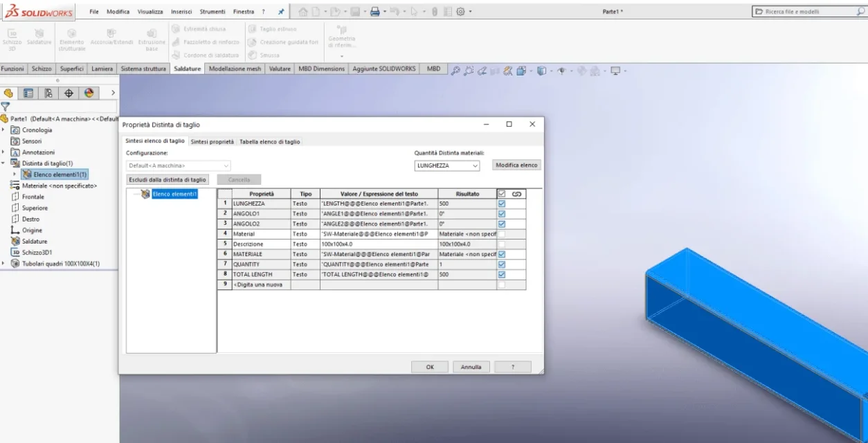Click the Home icon in top toolbar
The height and width of the screenshot is (443, 868).
(x=303, y=12)
